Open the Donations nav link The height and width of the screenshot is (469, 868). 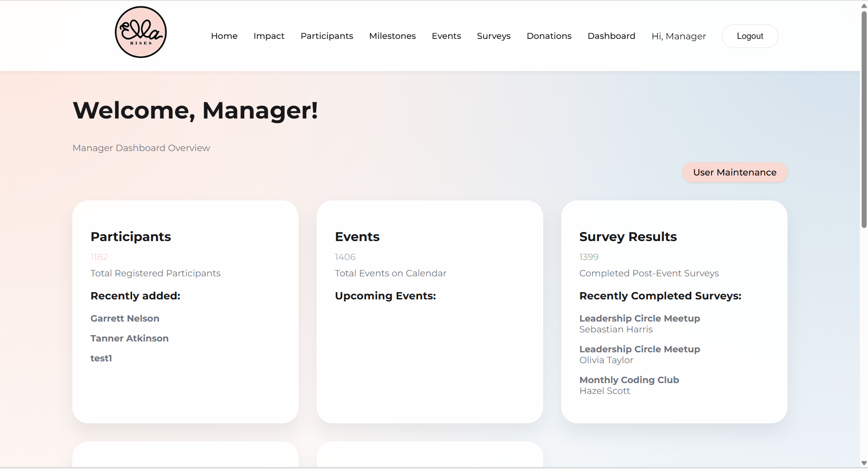(x=549, y=36)
